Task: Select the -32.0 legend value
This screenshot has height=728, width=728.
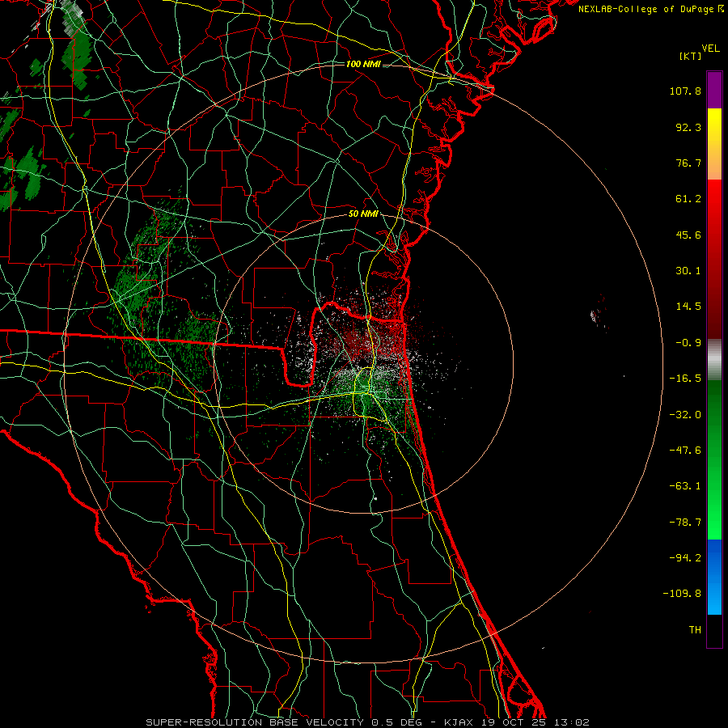Action: click(685, 415)
